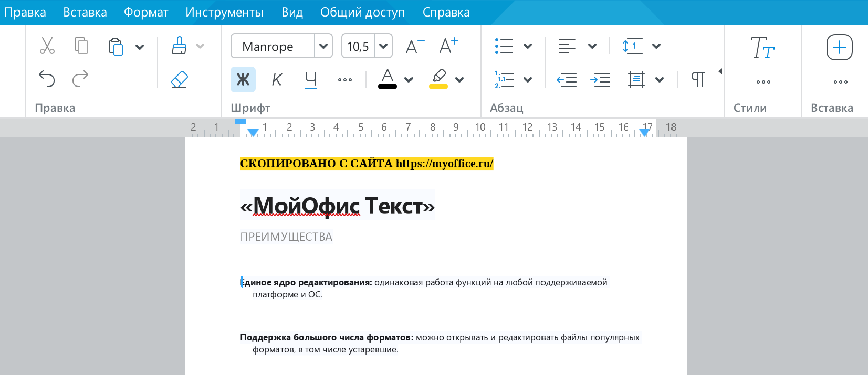The image size is (868, 375).
Task: Decrease font size with A- icon
Action: (x=414, y=47)
